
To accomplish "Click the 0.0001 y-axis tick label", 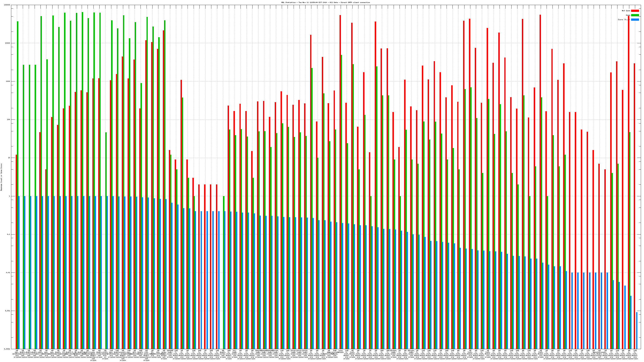I will tap(7, 349).
